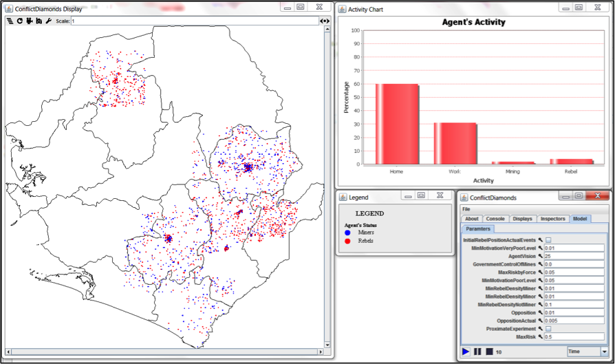Open the Time dropdown in the console

click(587, 352)
